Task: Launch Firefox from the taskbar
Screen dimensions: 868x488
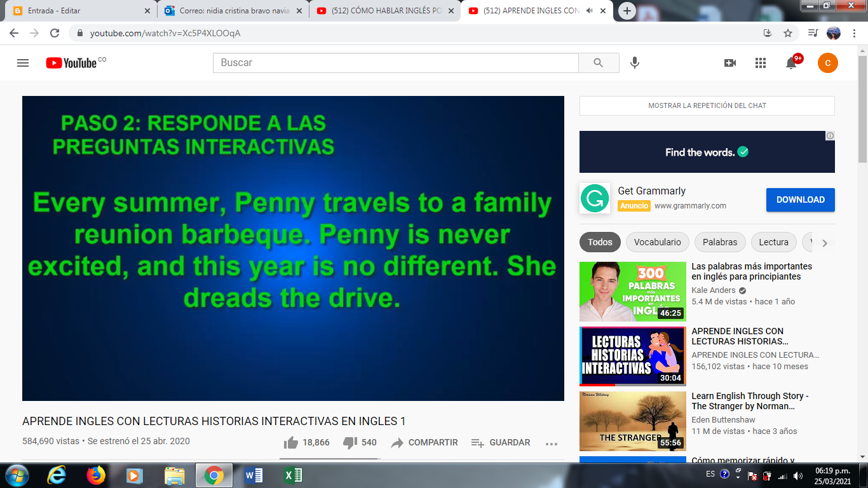Action: click(x=96, y=475)
